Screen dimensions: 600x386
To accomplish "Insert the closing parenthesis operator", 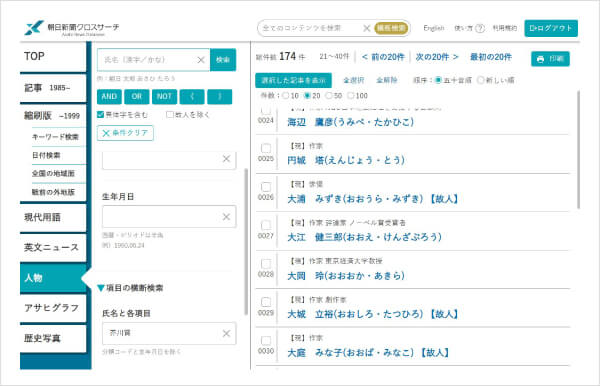I will (220, 96).
